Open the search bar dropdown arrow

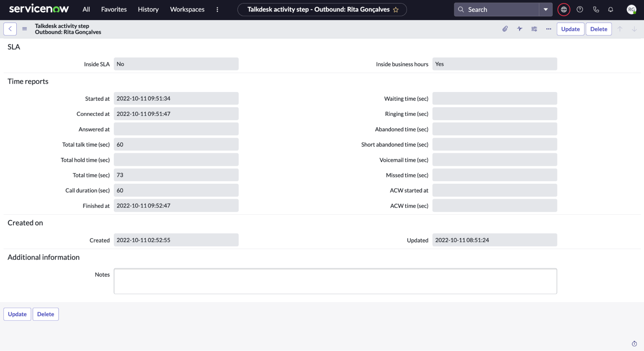tap(545, 9)
